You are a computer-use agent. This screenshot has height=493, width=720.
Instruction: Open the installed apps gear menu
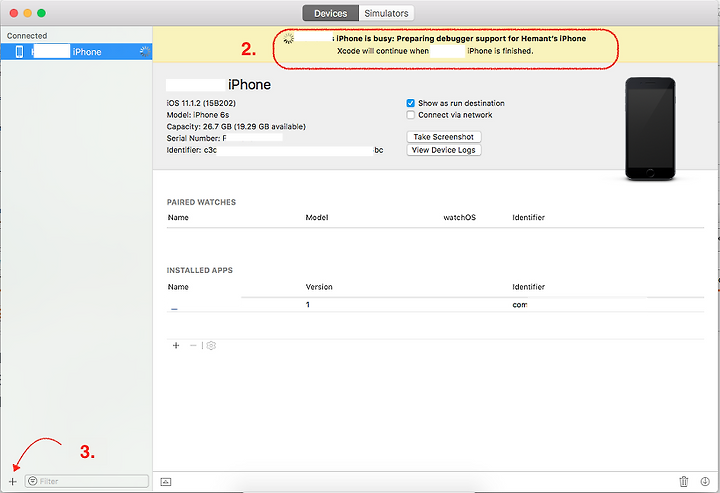211,345
